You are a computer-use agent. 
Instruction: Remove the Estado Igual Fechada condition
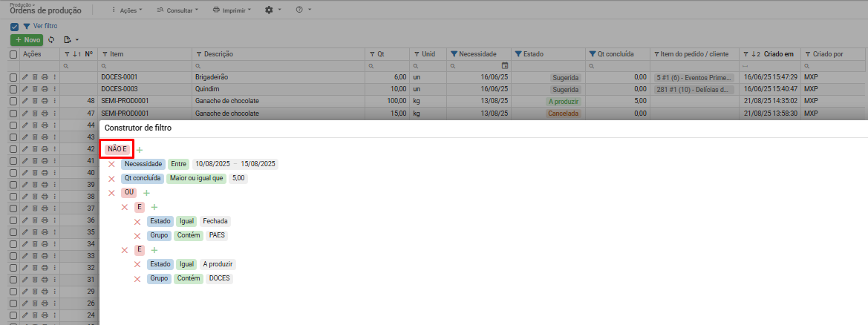coord(137,221)
